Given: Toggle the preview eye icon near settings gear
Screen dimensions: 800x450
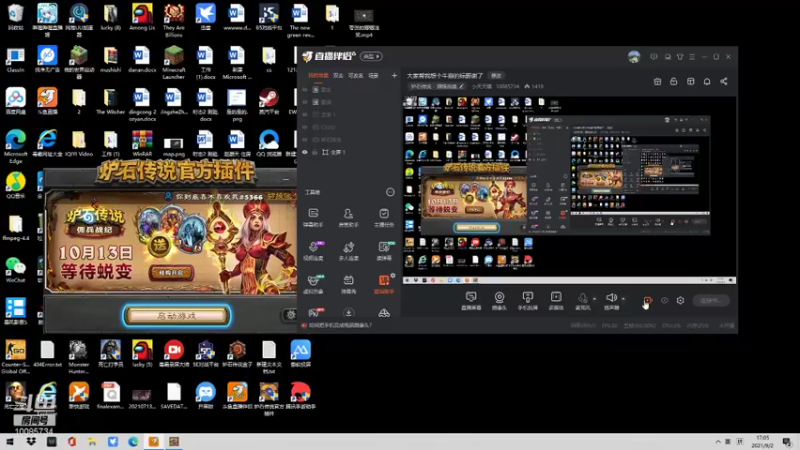Looking at the screenshot, I should (664, 301).
